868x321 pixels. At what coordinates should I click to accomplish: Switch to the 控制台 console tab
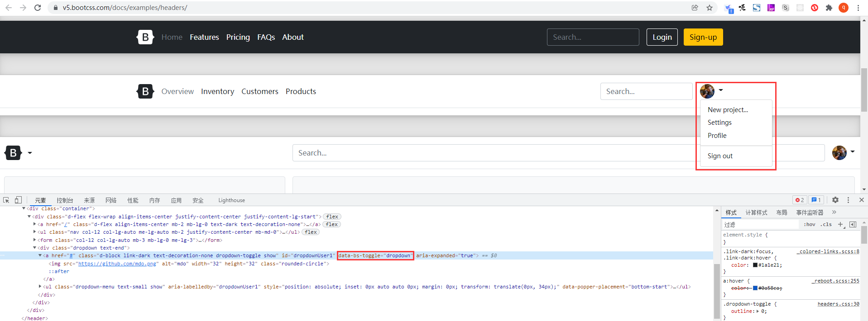coord(65,200)
